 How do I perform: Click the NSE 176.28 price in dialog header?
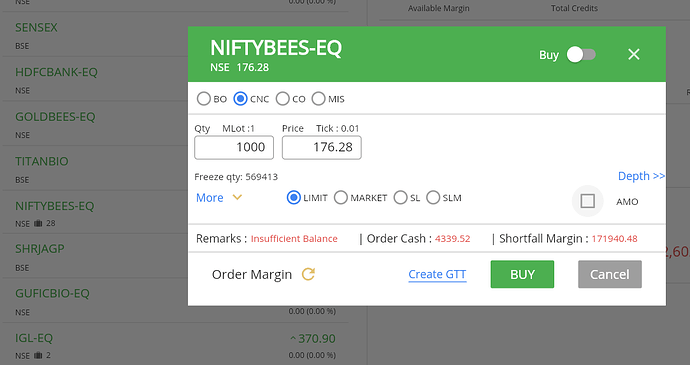[x=239, y=67]
